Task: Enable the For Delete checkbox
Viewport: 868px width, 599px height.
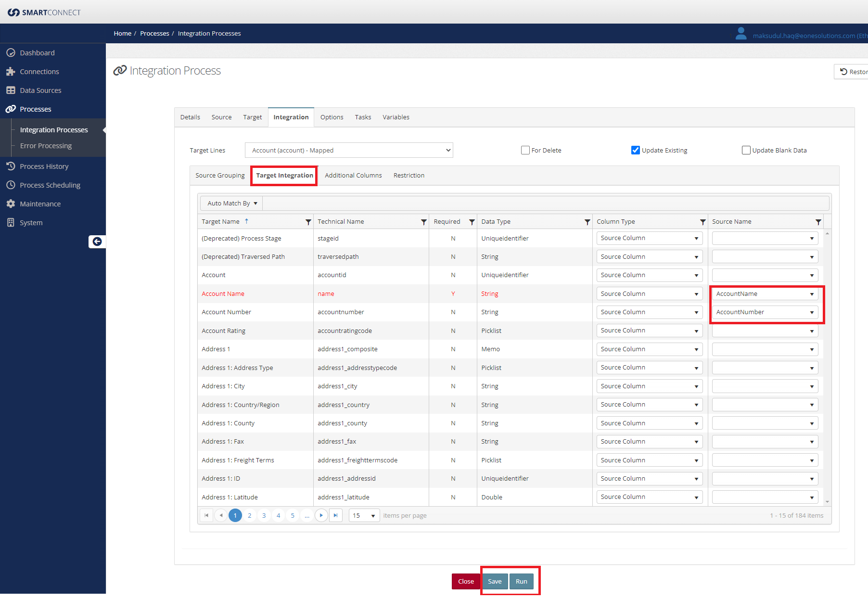Action: tap(525, 150)
